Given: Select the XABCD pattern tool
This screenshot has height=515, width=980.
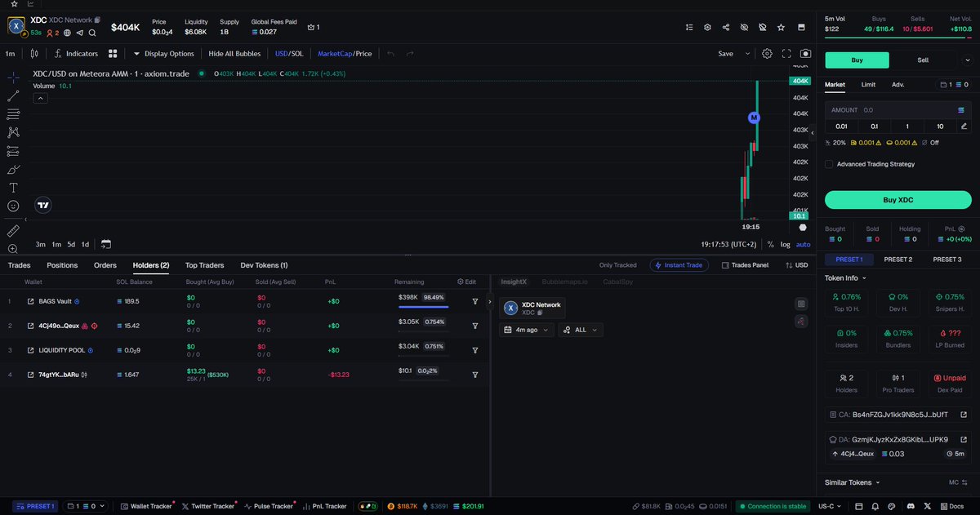Looking at the screenshot, I should click(x=13, y=132).
